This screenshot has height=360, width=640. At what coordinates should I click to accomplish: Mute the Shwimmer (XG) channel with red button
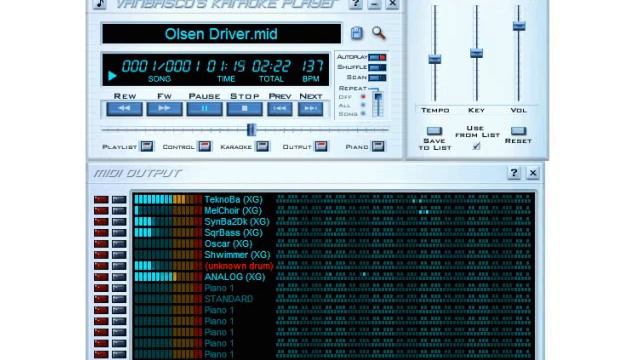click(101, 255)
